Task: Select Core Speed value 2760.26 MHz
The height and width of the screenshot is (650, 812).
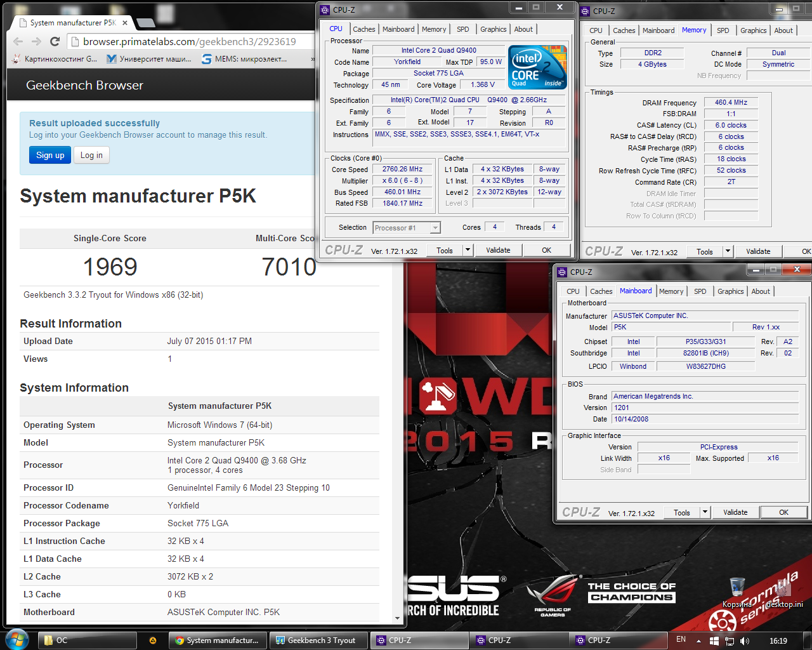Action: [402, 169]
